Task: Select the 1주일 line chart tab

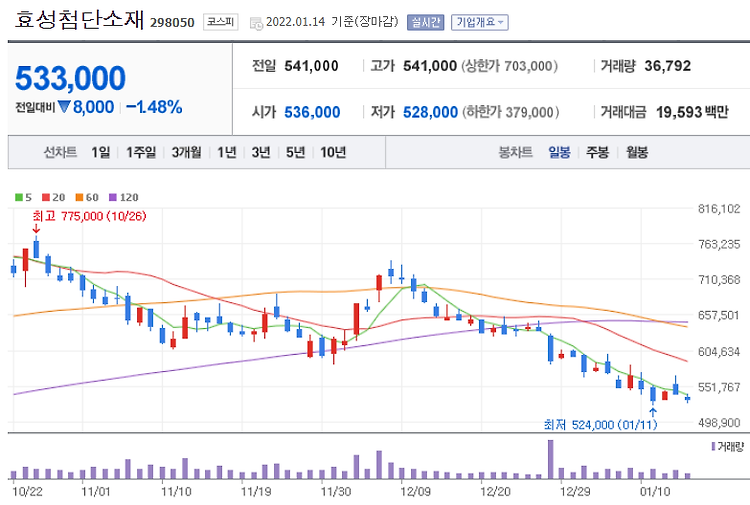Action: click(x=141, y=152)
